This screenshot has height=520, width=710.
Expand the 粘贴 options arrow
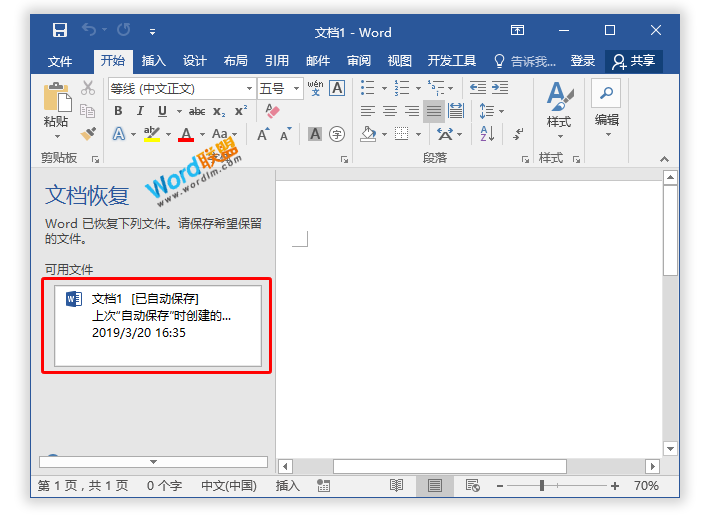tap(57, 136)
